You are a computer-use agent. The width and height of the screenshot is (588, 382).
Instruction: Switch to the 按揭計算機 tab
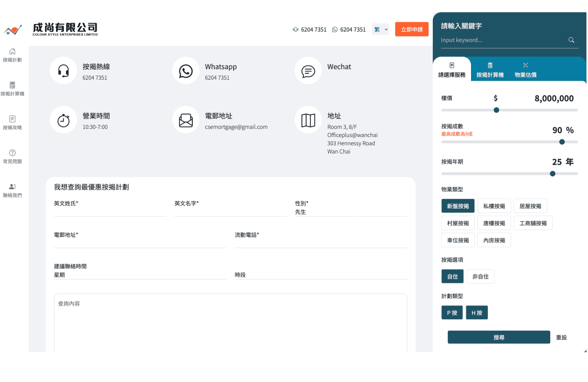tap(490, 70)
